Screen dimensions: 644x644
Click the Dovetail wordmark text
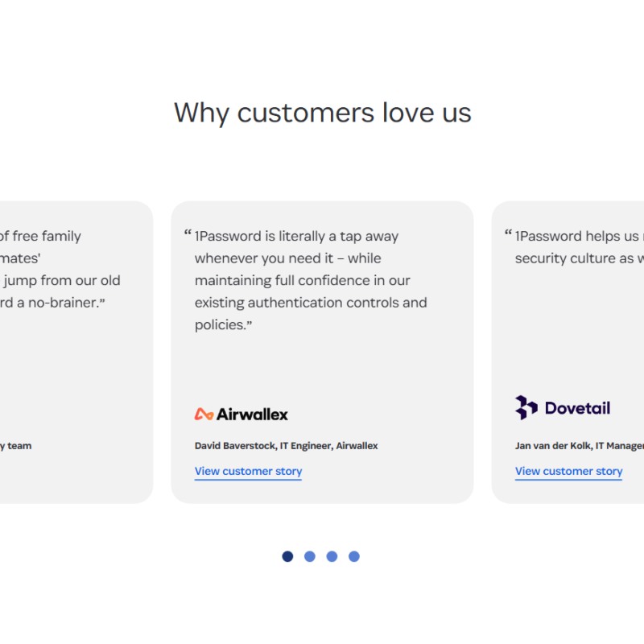click(577, 408)
